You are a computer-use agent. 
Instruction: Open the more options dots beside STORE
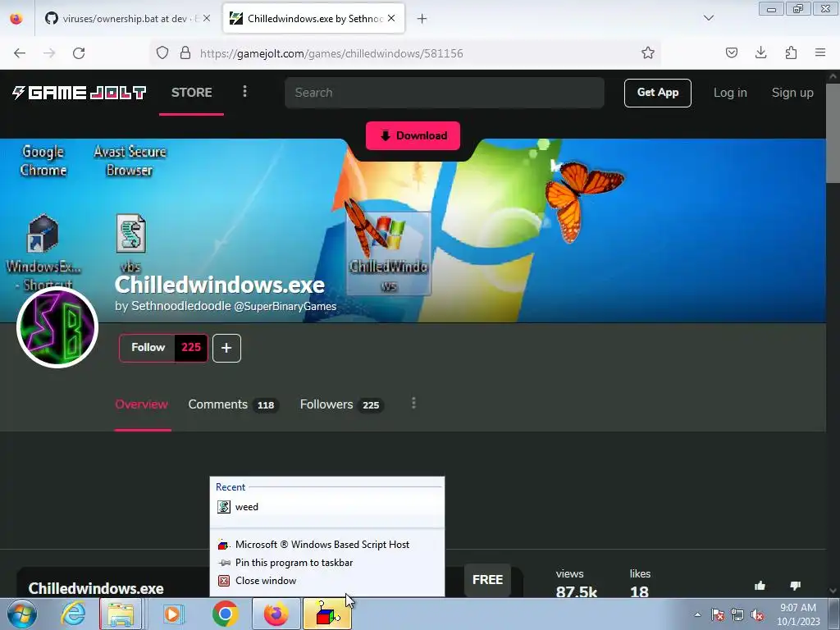(244, 92)
